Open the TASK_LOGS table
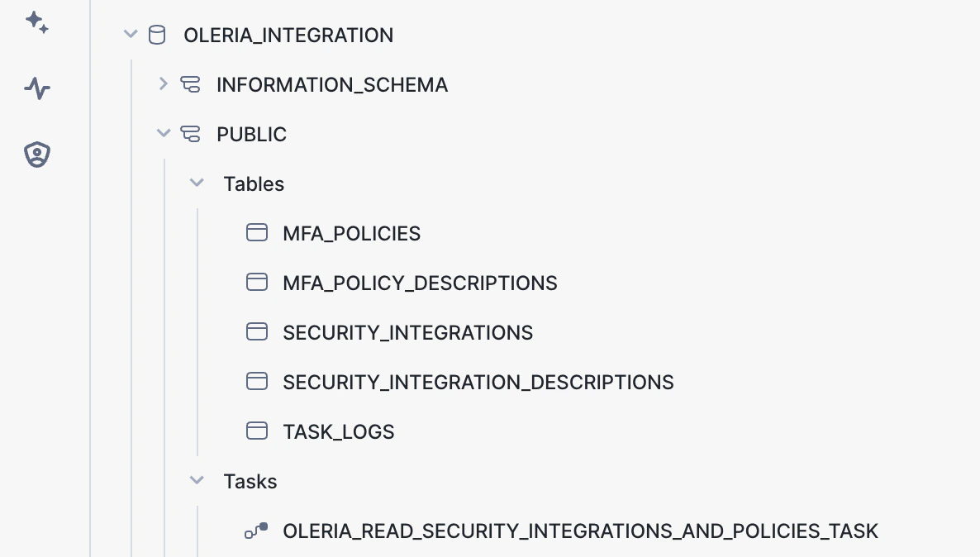Image resolution: width=980 pixels, height=557 pixels. tap(338, 432)
